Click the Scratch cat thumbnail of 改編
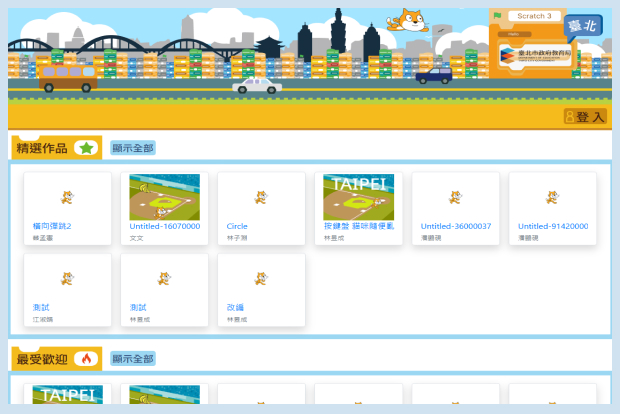The height and width of the screenshot is (414, 620). [261, 279]
